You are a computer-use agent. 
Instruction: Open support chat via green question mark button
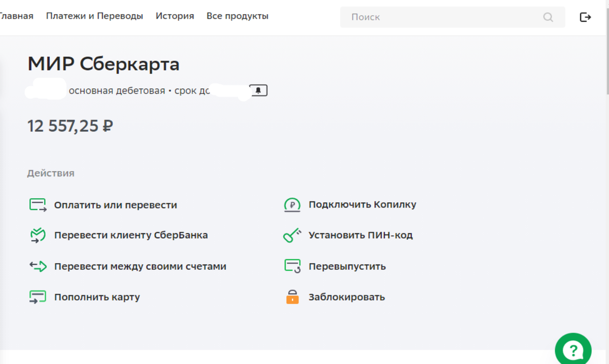[x=573, y=349]
